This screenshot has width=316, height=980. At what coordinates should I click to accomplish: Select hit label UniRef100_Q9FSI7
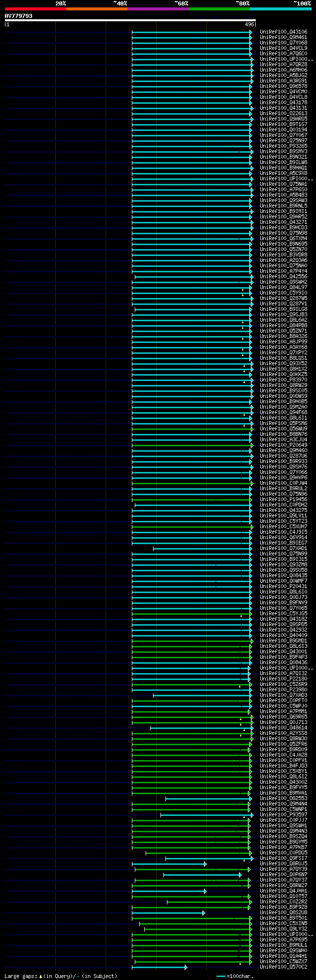(283, 858)
